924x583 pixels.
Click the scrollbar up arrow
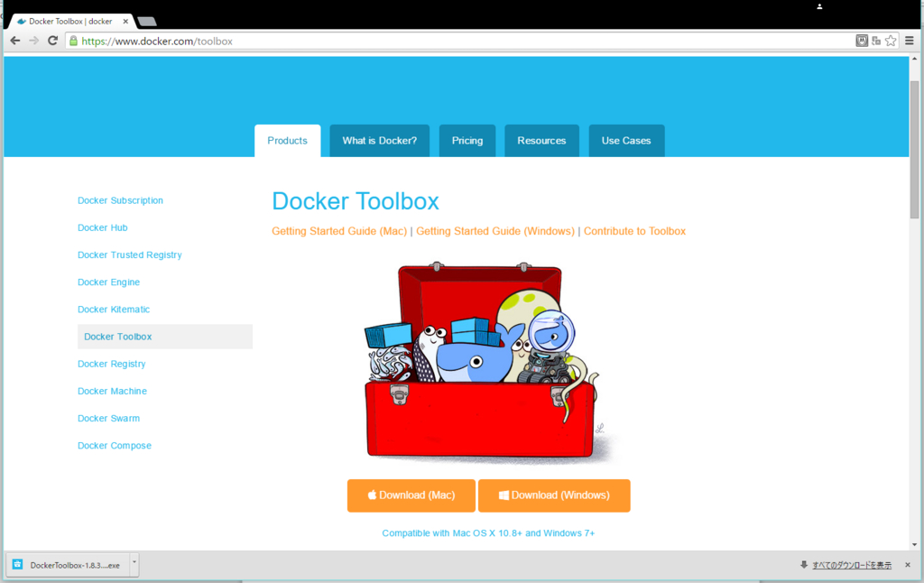[x=914, y=59]
